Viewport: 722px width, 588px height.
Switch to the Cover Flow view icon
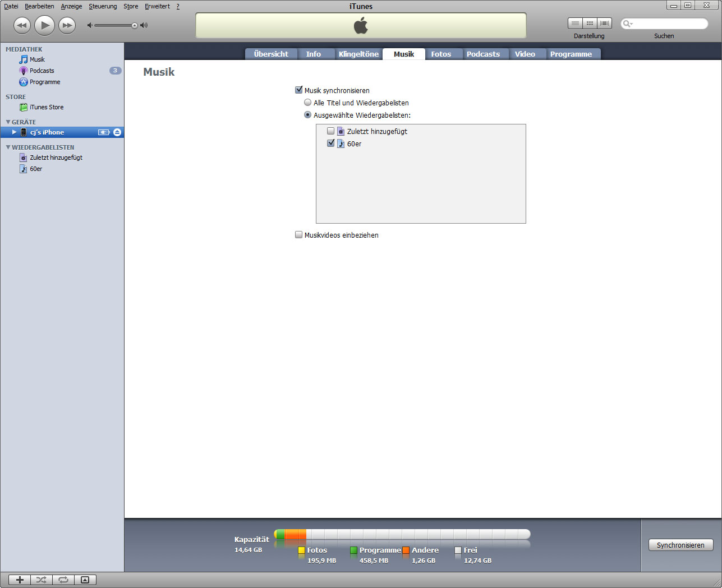pyautogui.click(x=604, y=23)
